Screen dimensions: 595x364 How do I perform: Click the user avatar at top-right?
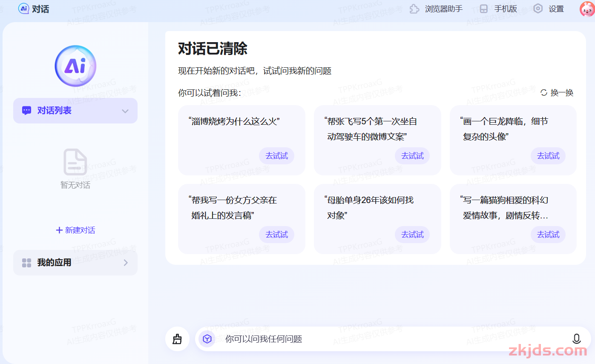[x=587, y=9]
